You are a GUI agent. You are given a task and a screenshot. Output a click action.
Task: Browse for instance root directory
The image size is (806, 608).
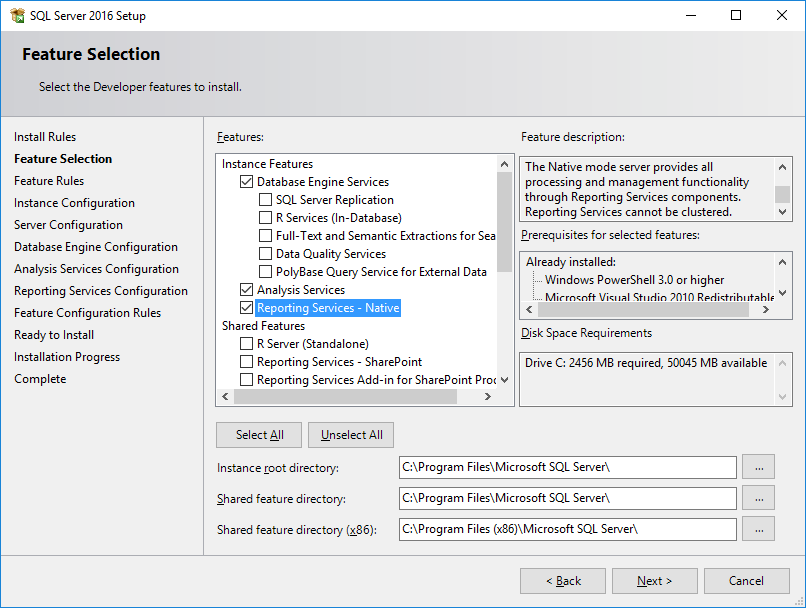pyautogui.click(x=759, y=467)
